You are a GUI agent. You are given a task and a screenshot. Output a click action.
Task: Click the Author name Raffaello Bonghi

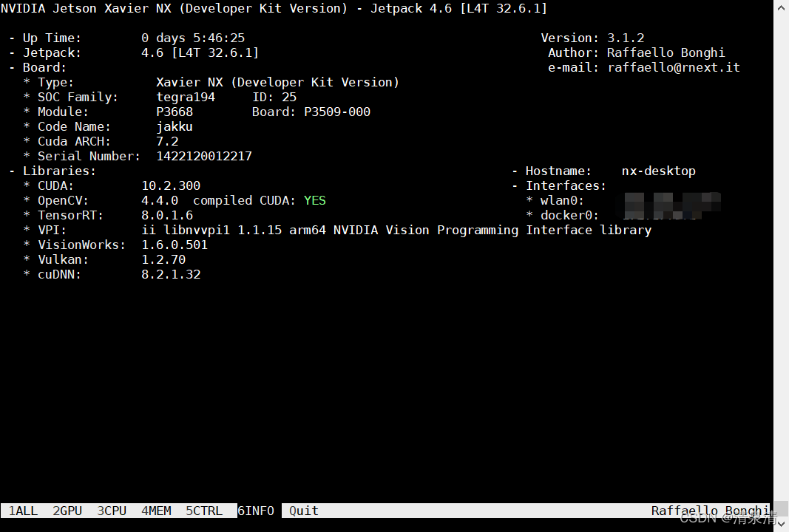point(666,52)
